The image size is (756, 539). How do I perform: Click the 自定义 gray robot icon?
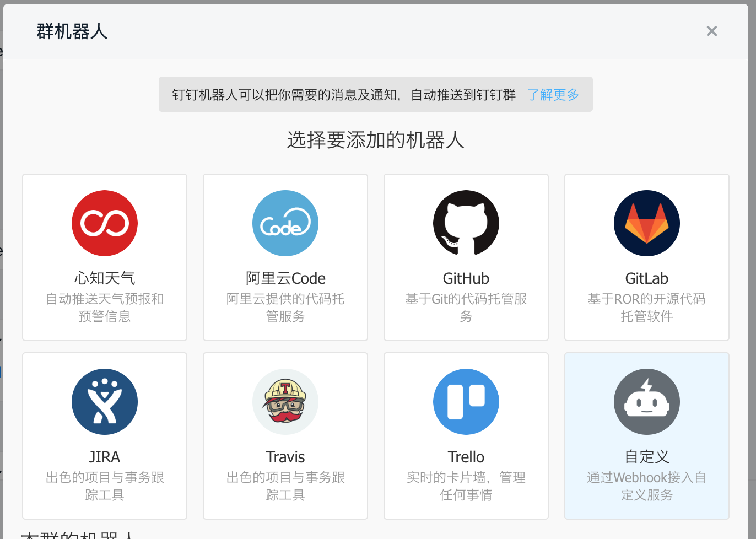pos(647,402)
